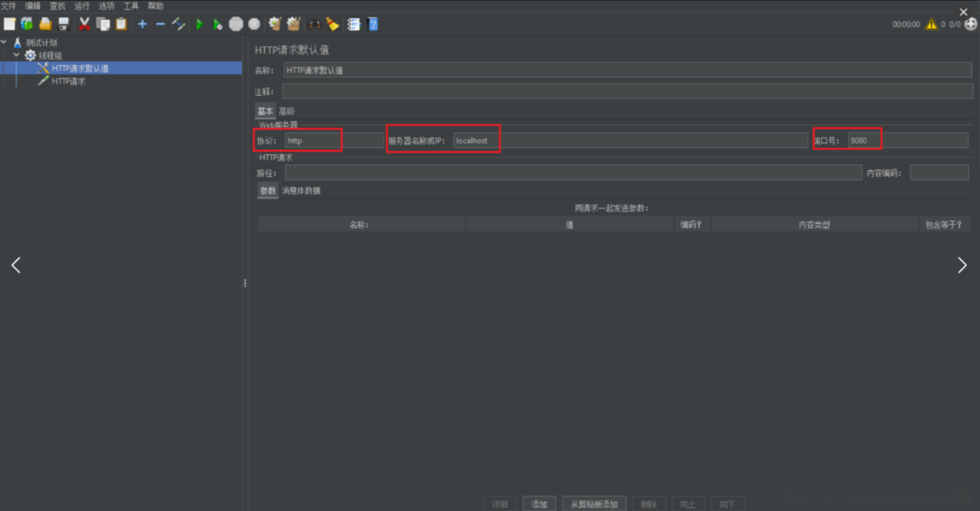Switch to the 高级 tab
Viewport: 980px width, 511px height.
pos(286,111)
